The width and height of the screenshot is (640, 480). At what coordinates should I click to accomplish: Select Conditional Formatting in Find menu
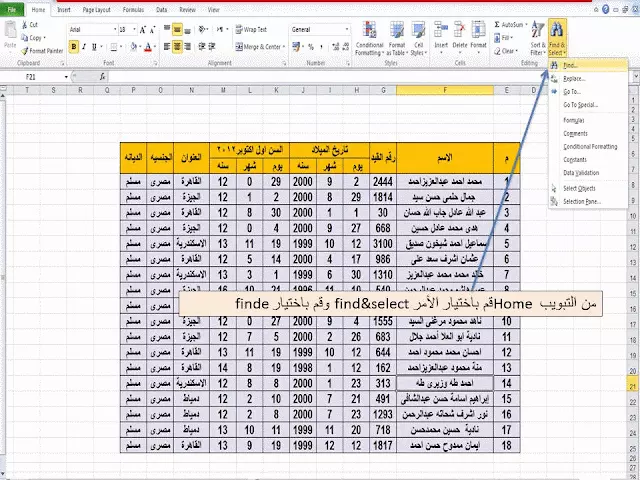tap(588, 146)
